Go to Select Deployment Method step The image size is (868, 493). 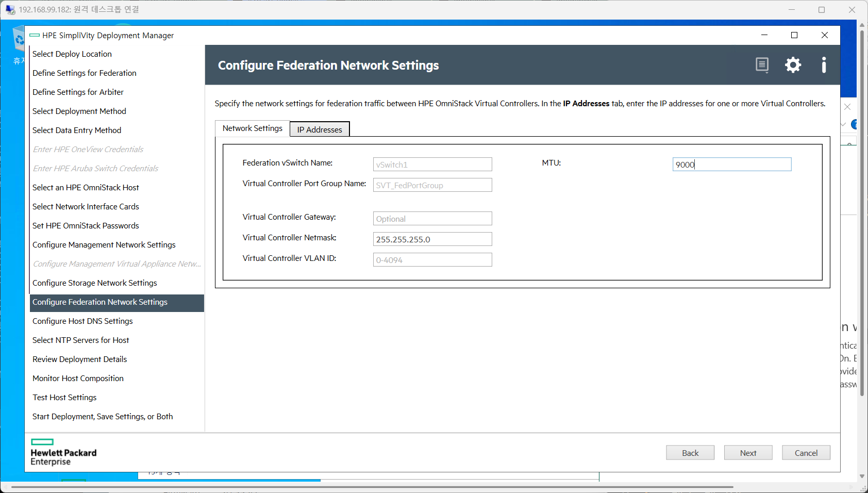coord(117,111)
